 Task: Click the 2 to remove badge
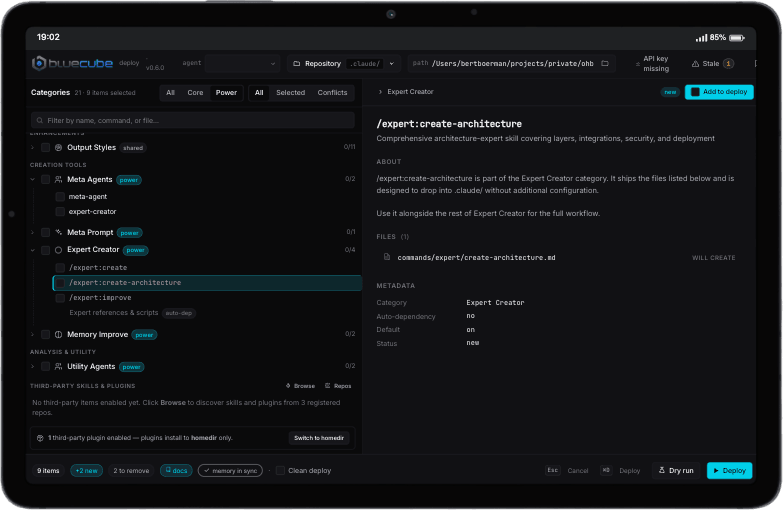tap(131, 471)
